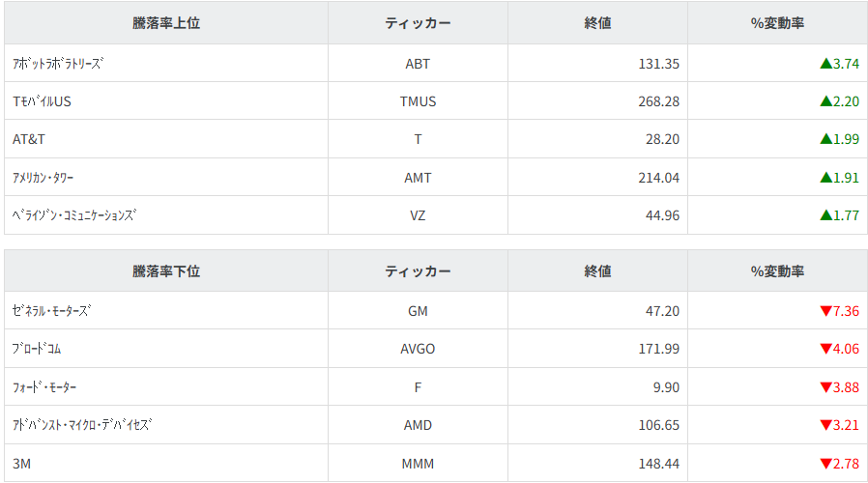The height and width of the screenshot is (483, 868).
Task: Click the green triangle next to 1.91
Action: click(825, 178)
